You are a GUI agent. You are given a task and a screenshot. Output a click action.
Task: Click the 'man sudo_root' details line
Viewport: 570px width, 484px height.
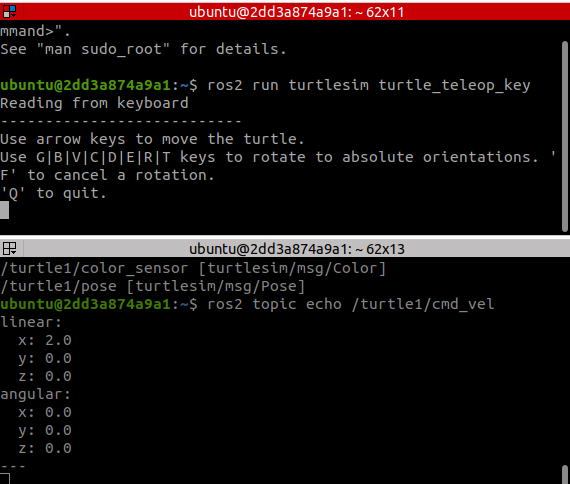tap(143, 49)
